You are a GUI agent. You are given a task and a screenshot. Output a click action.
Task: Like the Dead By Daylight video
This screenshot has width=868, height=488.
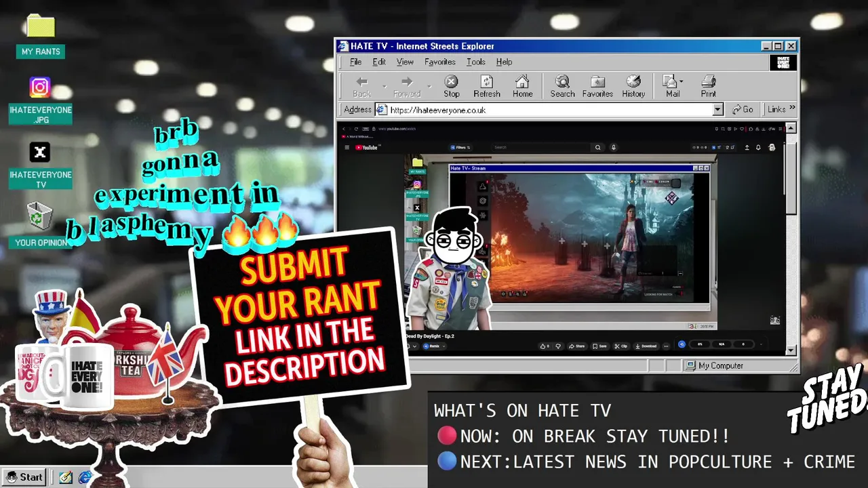[545, 346]
